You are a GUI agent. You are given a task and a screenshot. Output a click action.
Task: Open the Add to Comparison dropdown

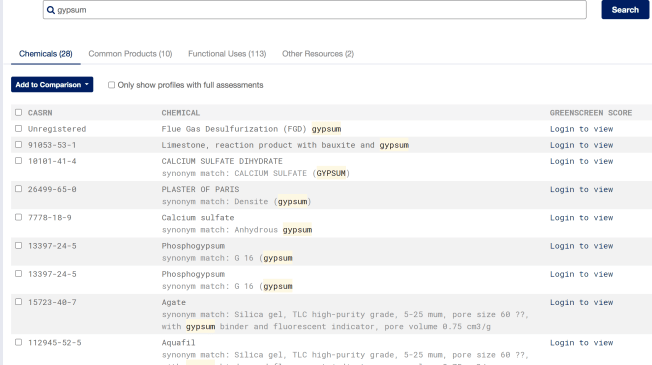point(52,84)
